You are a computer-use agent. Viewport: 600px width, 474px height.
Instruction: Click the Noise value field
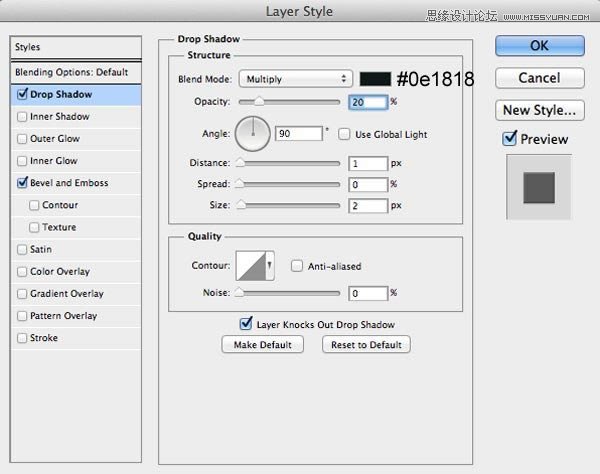point(368,294)
